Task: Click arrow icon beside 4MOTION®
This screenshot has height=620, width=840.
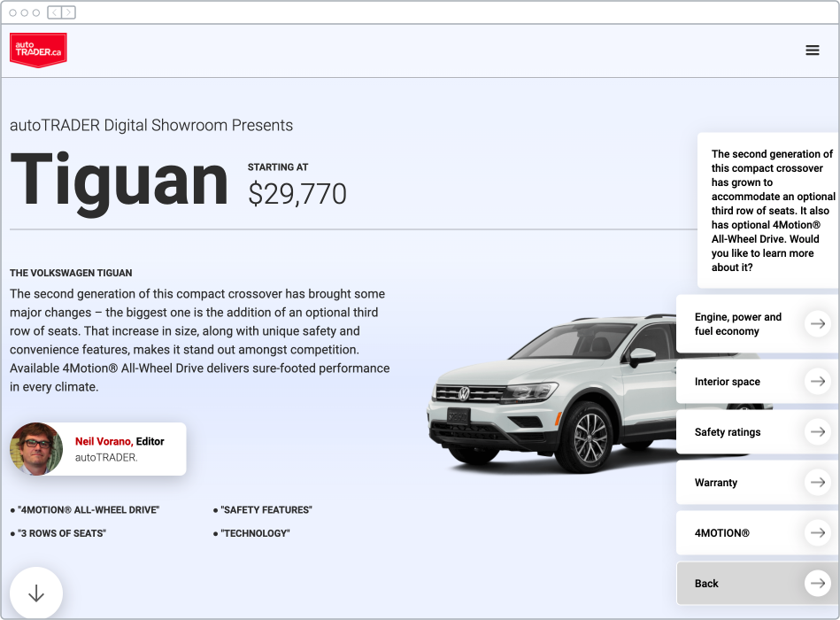Action: point(818,532)
